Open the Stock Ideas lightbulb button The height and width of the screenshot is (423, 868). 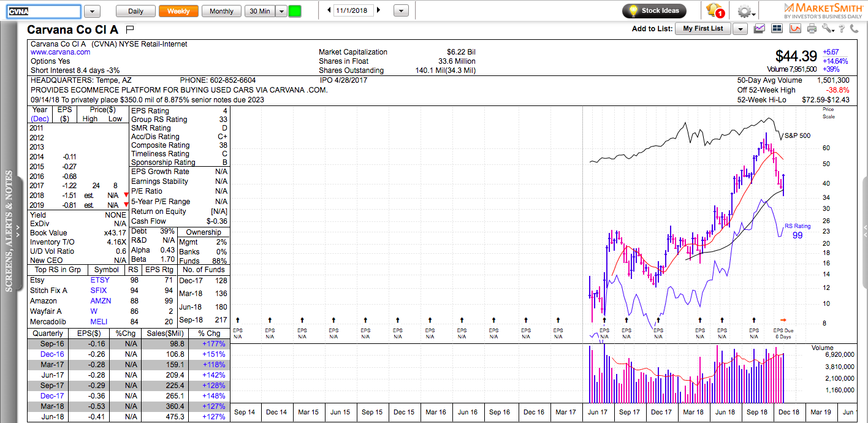click(x=654, y=10)
